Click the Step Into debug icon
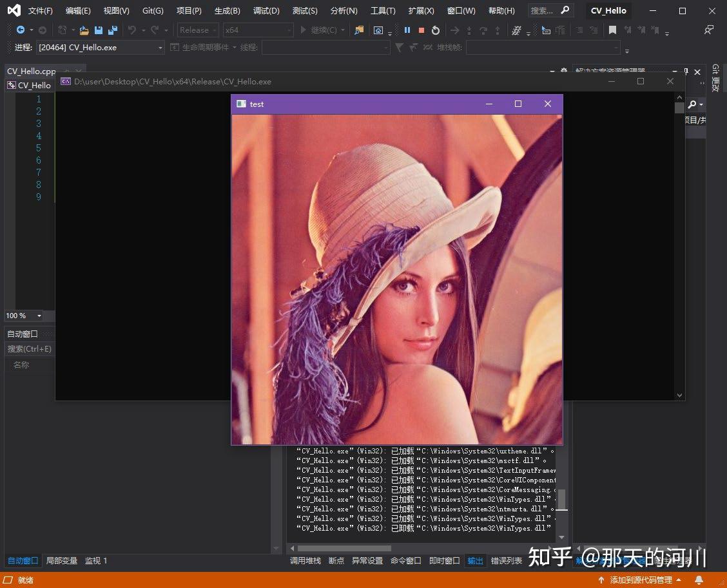This screenshot has width=727, height=588. [x=469, y=30]
